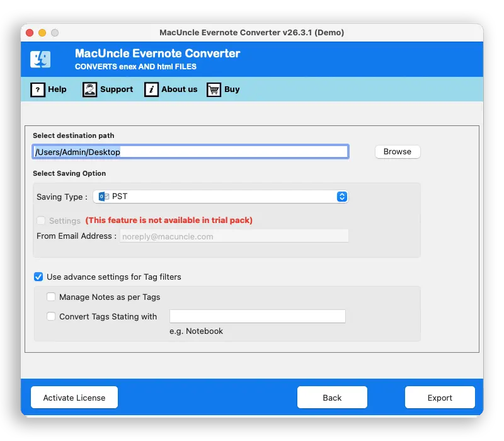Expand the Saving Type PST dropdown
Viewport: 504px width, 441px height.
coord(220,197)
